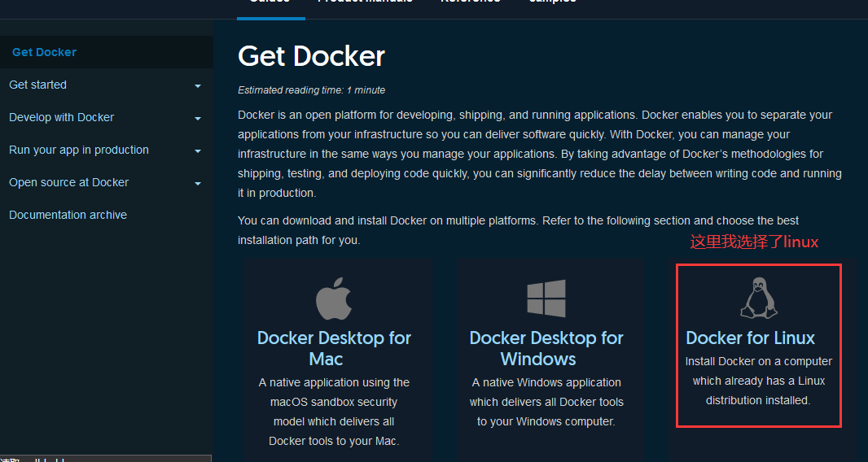Expand the Get started menu arrow
The width and height of the screenshot is (868, 462).
pyautogui.click(x=198, y=85)
